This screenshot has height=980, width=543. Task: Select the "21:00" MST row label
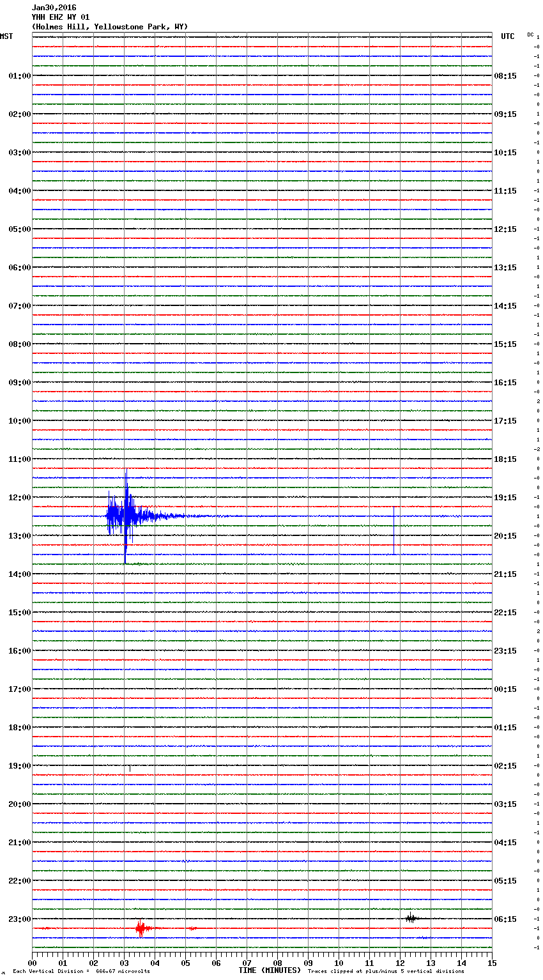19,843
